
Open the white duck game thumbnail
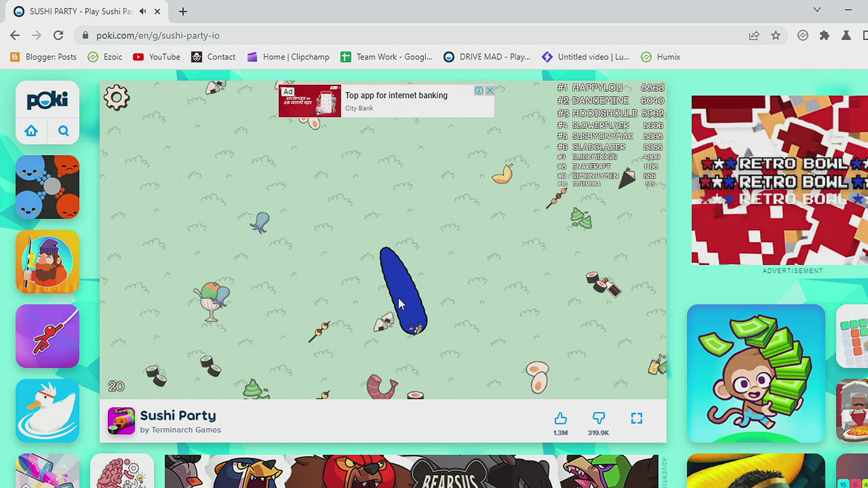[47, 411]
